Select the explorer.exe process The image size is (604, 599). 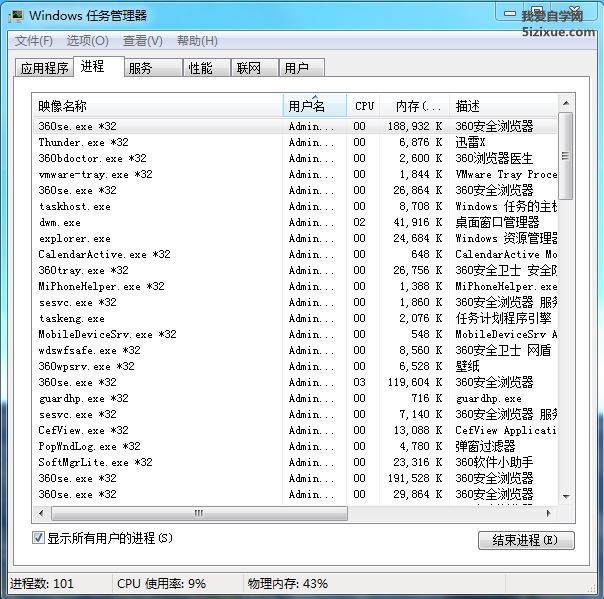point(295,238)
